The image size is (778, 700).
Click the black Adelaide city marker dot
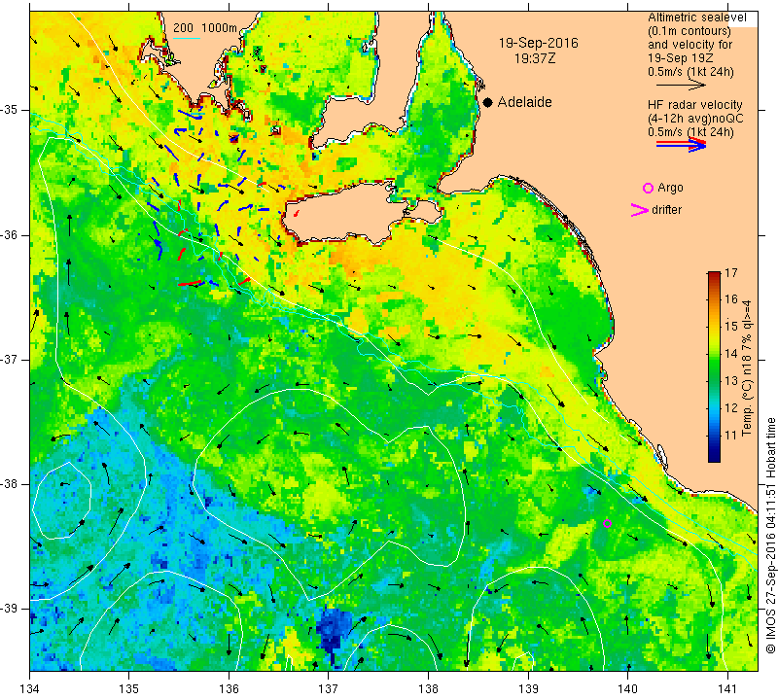coord(488,103)
